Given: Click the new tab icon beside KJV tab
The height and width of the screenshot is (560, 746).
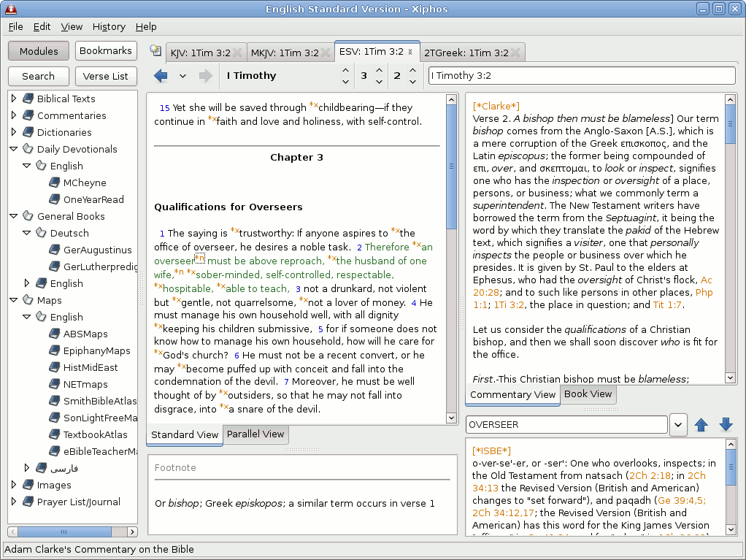Looking at the screenshot, I should click(x=155, y=50).
